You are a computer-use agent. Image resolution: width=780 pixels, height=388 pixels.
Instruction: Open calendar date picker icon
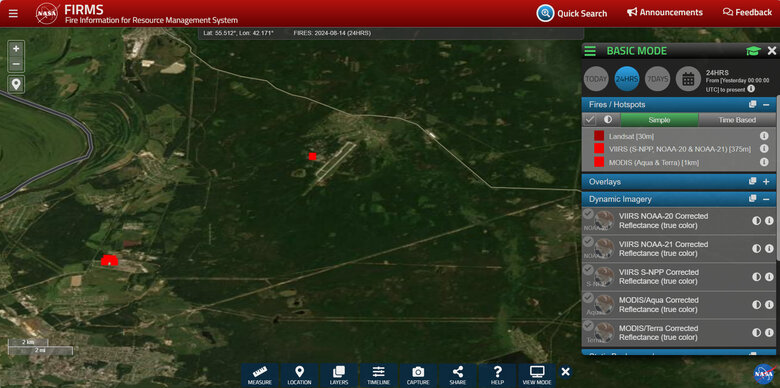pyautogui.click(x=688, y=79)
